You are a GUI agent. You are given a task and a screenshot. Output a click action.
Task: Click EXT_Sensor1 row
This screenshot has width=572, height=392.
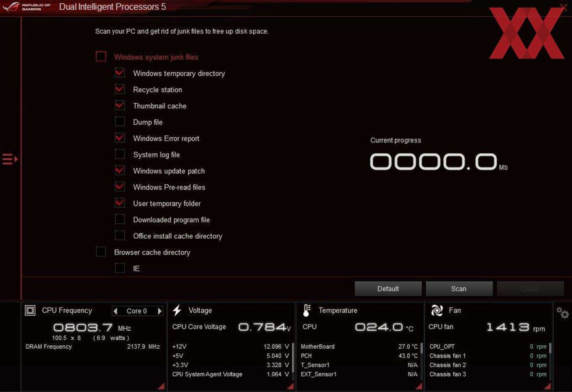[x=360, y=374]
